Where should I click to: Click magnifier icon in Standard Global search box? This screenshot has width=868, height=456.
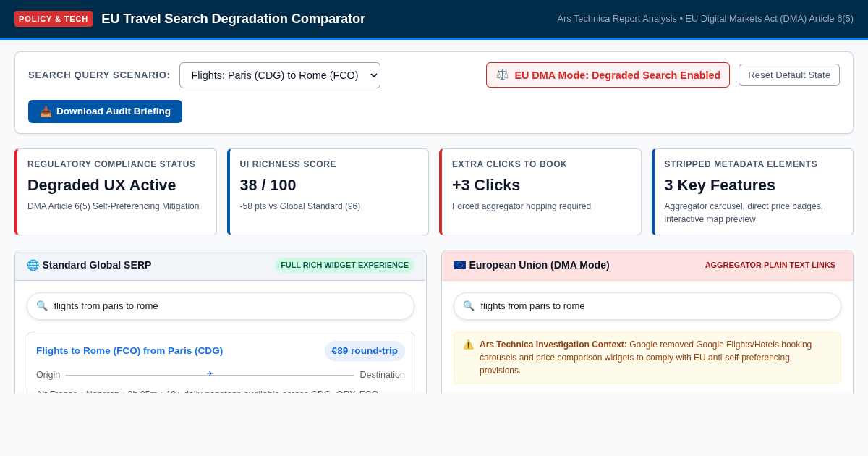pos(42,306)
